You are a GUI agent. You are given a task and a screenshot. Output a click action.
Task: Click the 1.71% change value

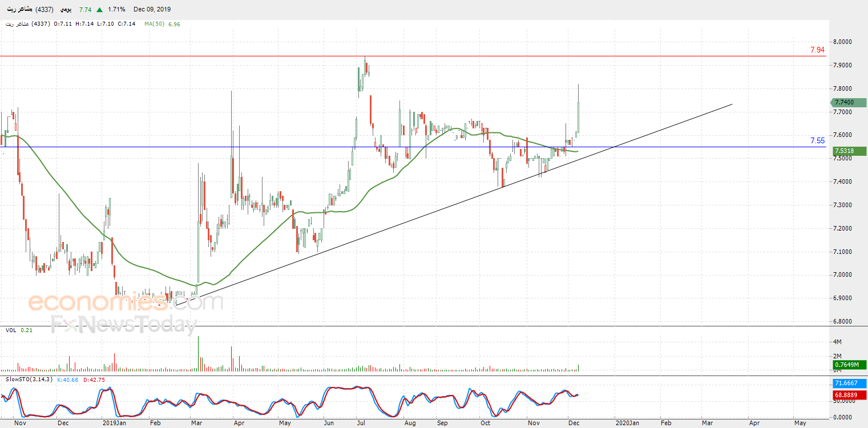click(116, 10)
